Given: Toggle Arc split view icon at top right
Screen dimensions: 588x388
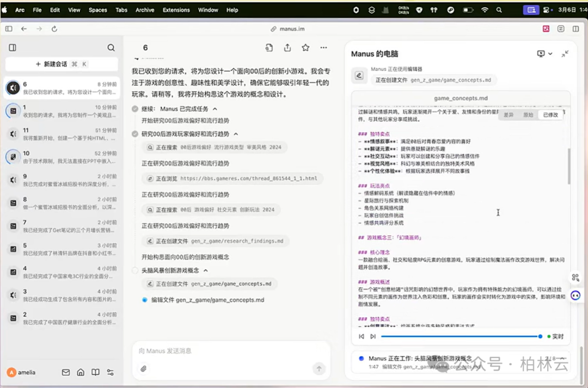Looking at the screenshot, I should pos(575,29).
